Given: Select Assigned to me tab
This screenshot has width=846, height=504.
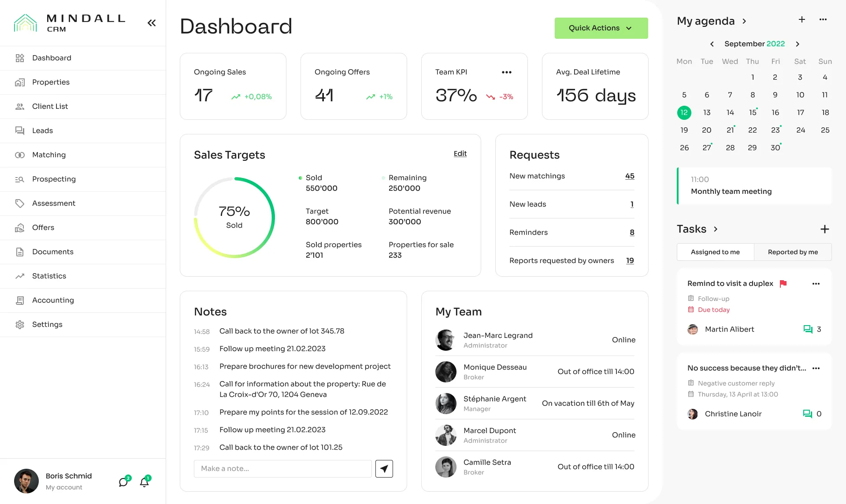Looking at the screenshot, I should (715, 252).
